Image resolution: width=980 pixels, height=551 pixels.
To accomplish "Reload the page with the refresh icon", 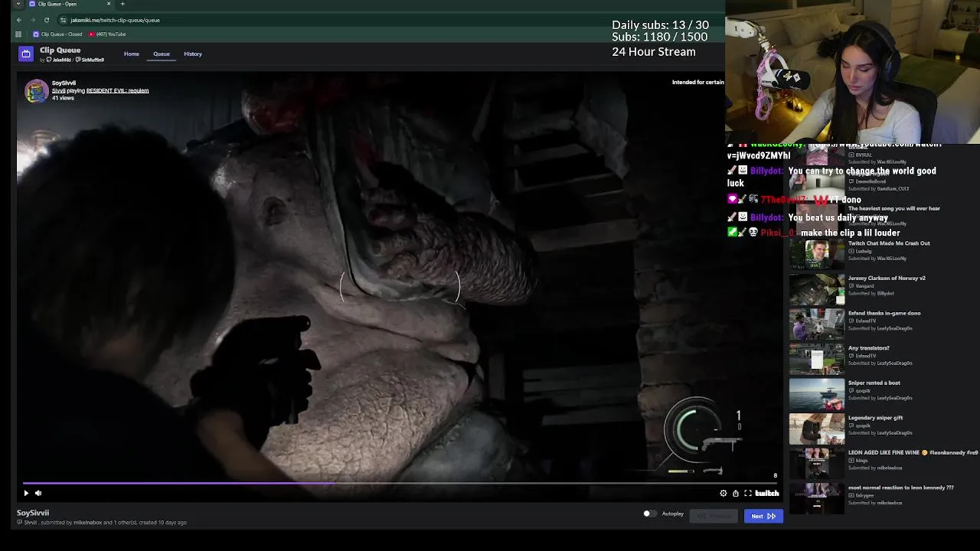I will coord(47,20).
